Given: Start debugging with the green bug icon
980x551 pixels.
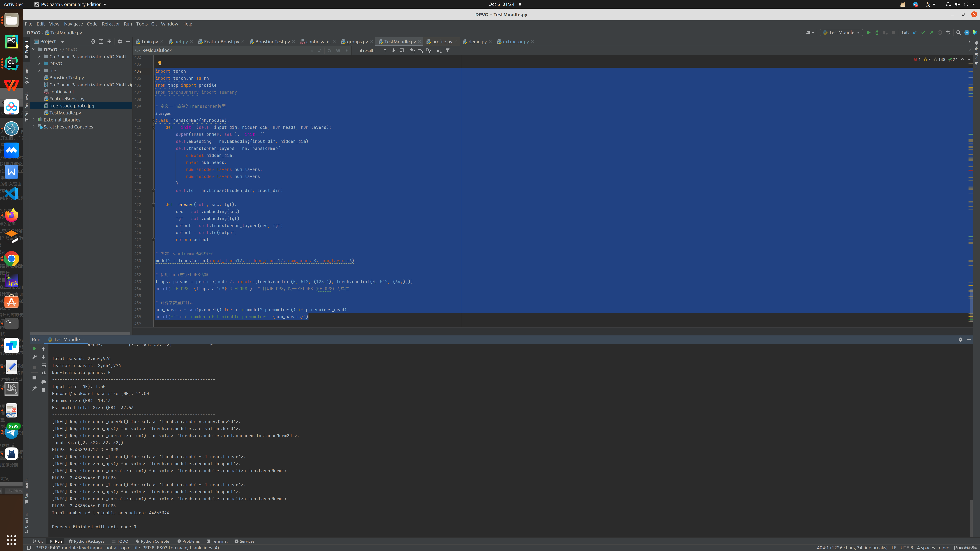Looking at the screenshot, I should 877,33.
